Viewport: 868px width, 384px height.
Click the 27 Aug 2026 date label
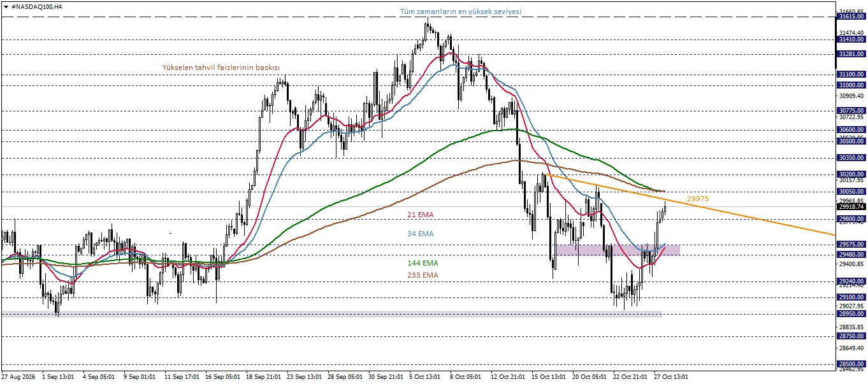(x=18, y=377)
